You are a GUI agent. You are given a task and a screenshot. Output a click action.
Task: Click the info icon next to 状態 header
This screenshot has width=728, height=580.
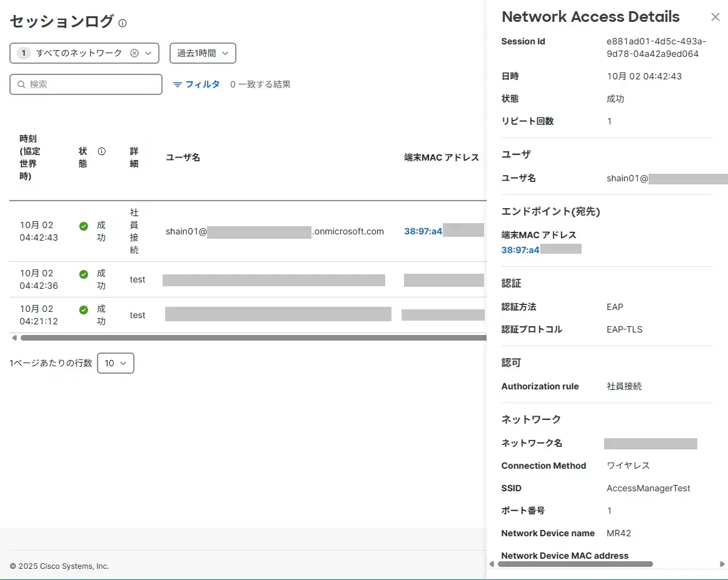(102, 151)
